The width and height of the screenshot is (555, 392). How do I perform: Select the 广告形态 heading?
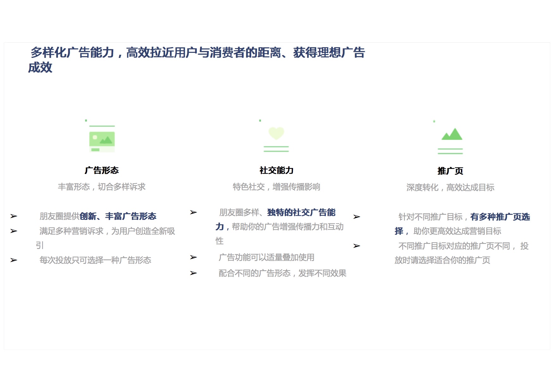[102, 171]
